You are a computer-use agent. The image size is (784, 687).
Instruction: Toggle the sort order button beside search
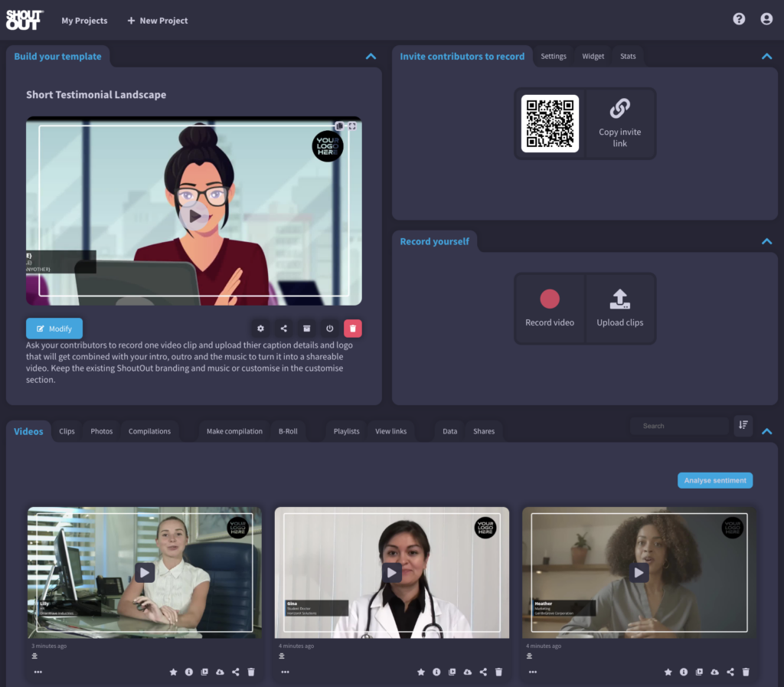(743, 426)
